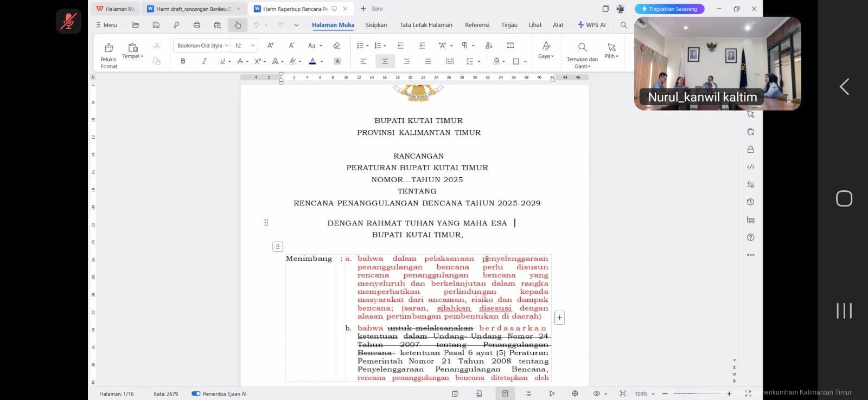Toggle strikethrough formatting
This screenshot has width=868, height=400.
[x=240, y=61]
